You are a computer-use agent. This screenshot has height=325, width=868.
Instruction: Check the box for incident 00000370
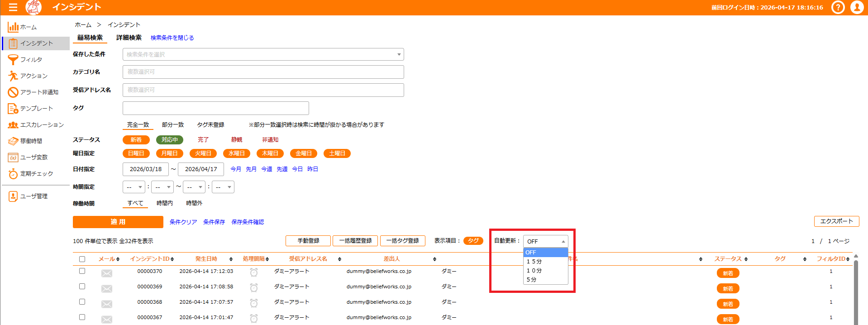pyautogui.click(x=82, y=271)
